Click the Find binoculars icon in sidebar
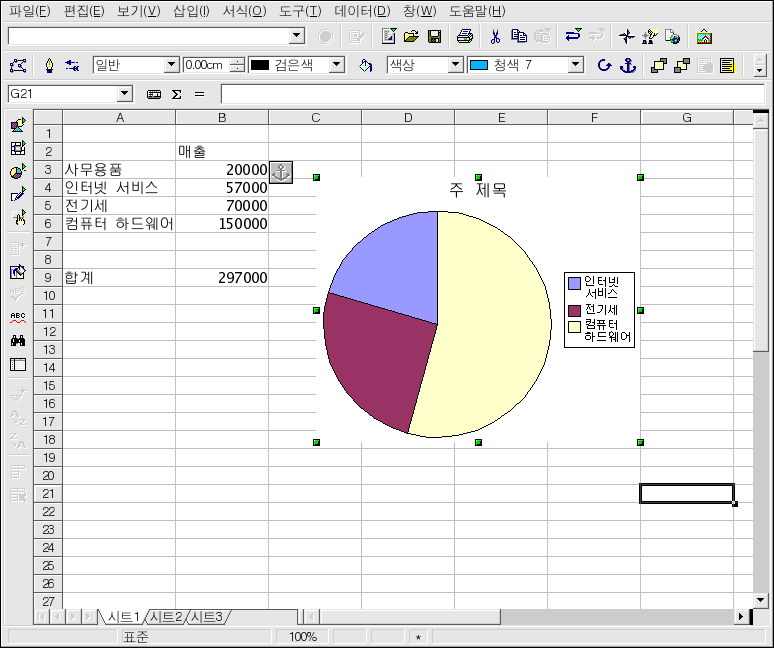 18,340
